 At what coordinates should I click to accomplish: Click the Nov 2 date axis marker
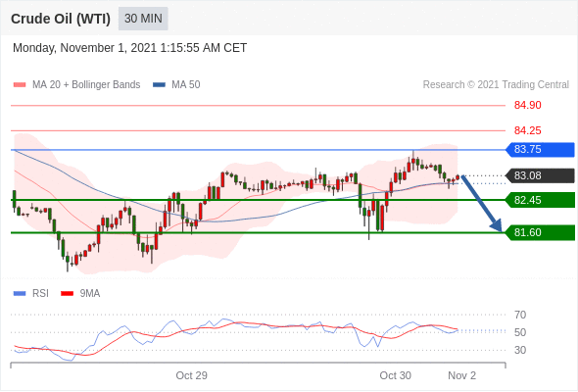[461, 375]
